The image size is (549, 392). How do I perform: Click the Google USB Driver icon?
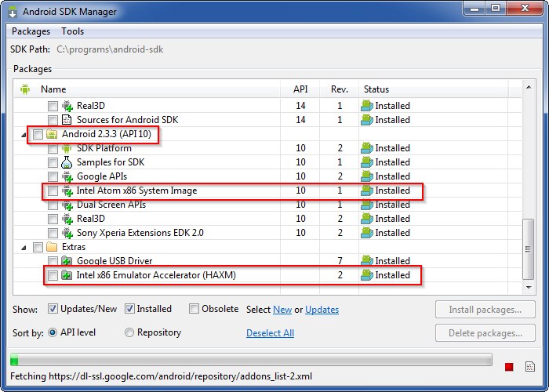coord(67,261)
